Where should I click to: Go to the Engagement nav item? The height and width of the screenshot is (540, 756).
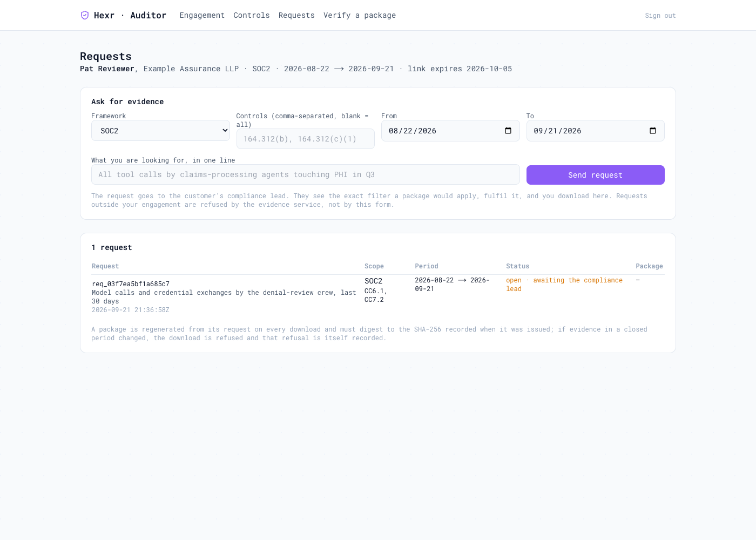(202, 15)
